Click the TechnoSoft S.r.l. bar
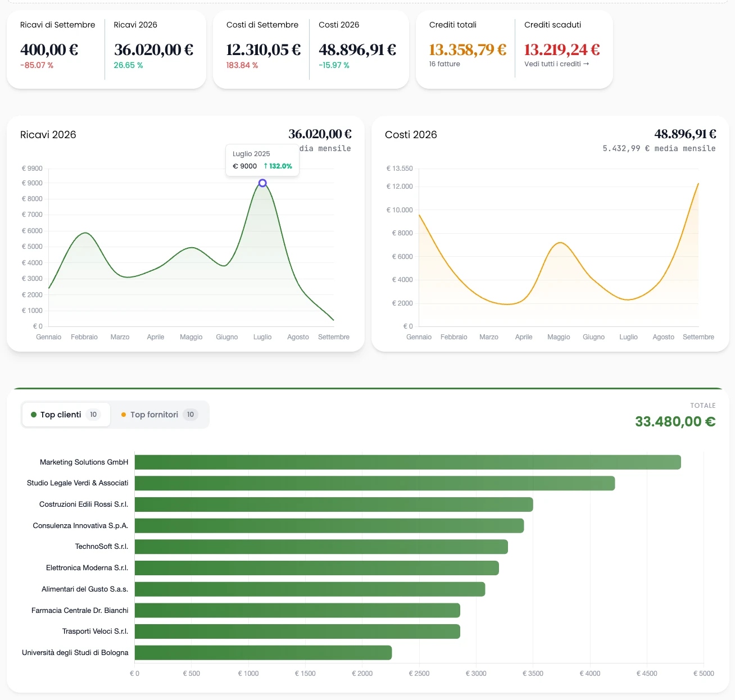Viewport: 735px width, 700px height. [321, 547]
